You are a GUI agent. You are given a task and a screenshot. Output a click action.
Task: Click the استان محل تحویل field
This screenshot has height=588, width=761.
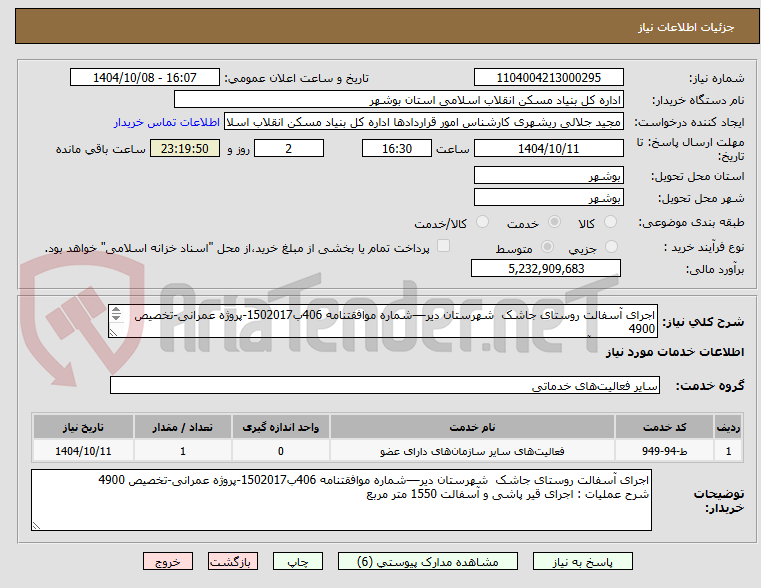(x=548, y=176)
